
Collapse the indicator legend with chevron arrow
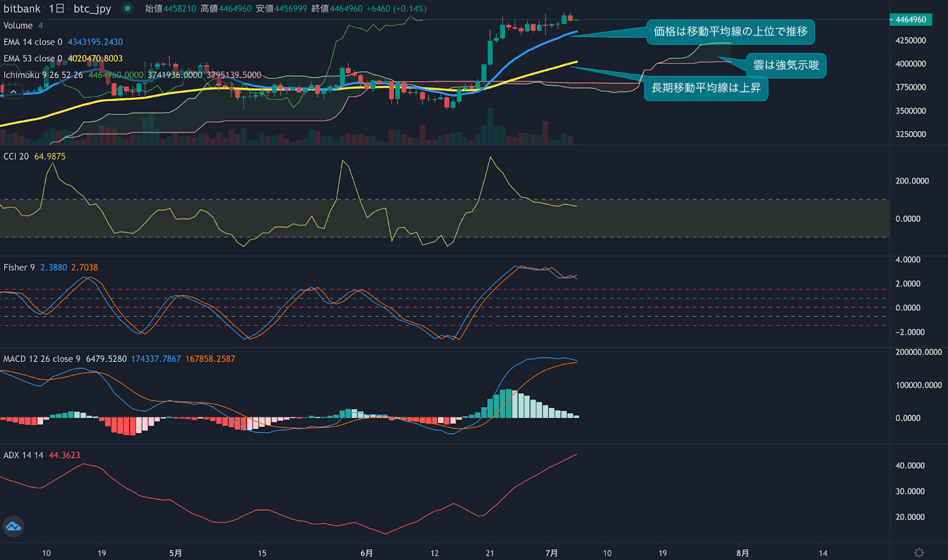pos(13,92)
